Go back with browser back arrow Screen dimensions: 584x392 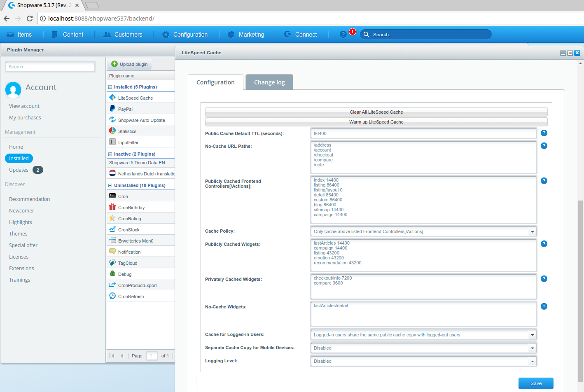(7, 19)
